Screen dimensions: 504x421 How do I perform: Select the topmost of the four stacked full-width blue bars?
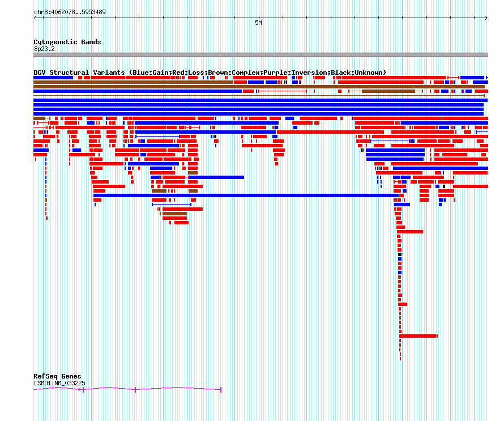[260, 100]
